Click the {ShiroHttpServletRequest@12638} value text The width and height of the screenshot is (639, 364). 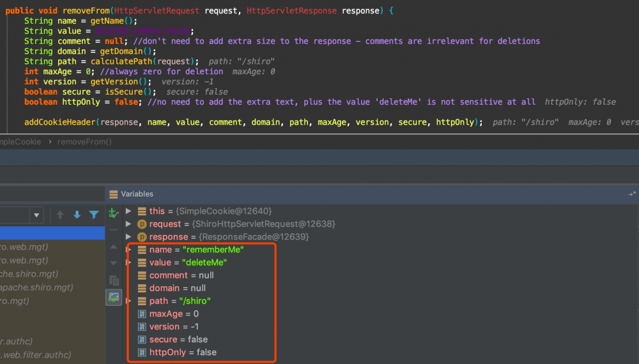(263, 224)
